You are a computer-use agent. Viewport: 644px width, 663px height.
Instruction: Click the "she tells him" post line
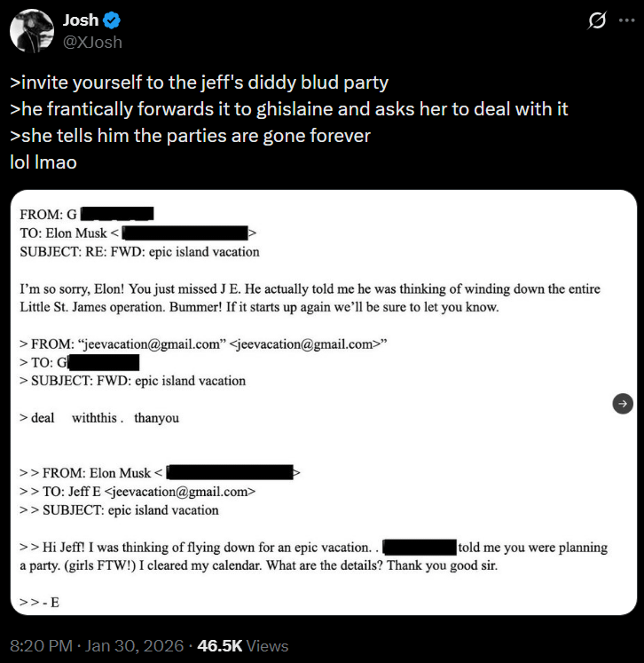pyautogui.click(x=190, y=137)
